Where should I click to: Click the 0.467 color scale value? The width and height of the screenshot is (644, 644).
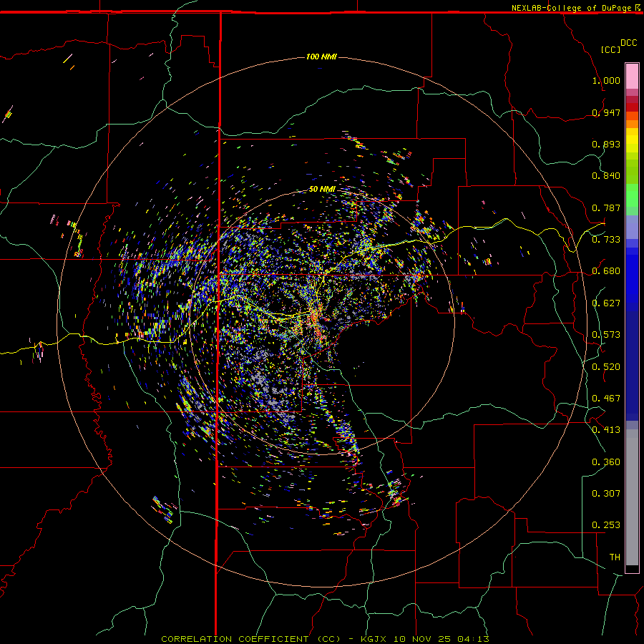pos(606,399)
